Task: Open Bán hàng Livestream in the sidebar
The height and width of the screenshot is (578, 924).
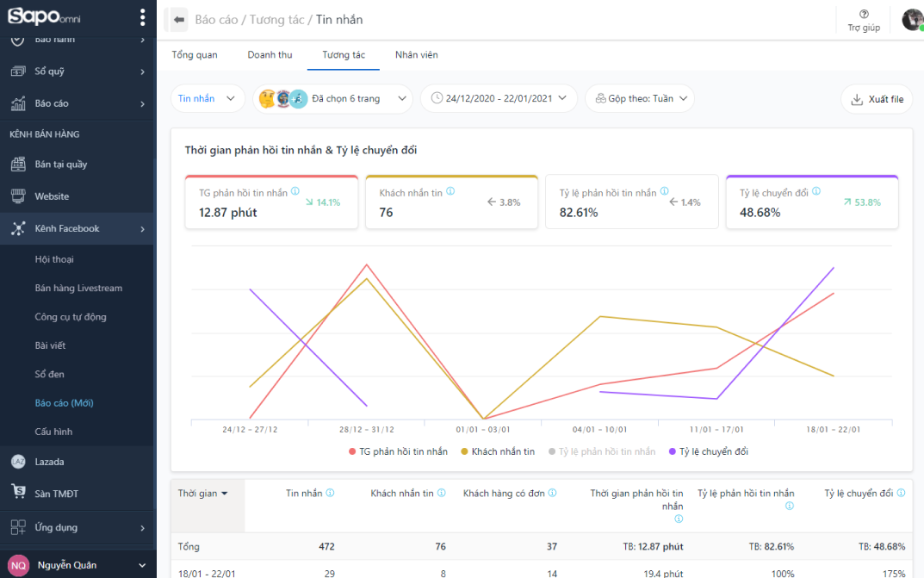Action: 78,288
